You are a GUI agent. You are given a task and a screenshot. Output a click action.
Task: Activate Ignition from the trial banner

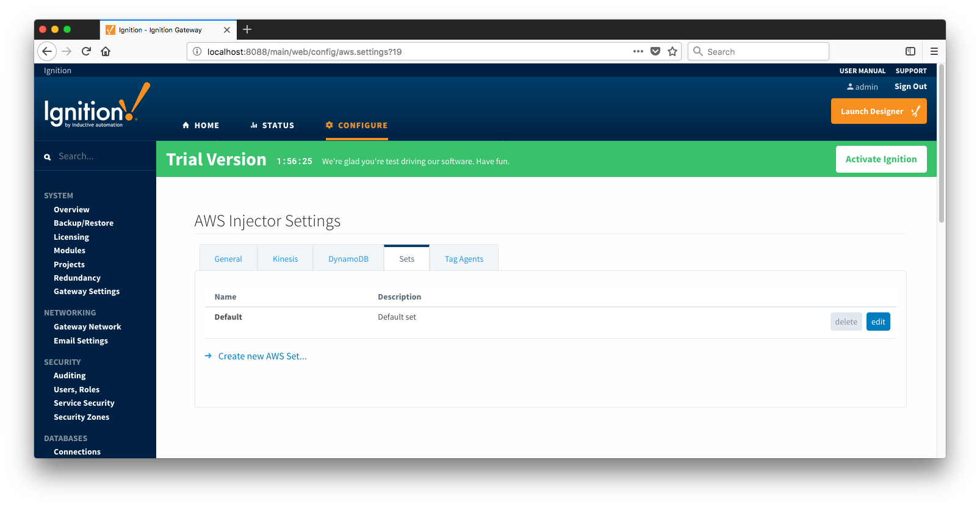tap(881, 159)
